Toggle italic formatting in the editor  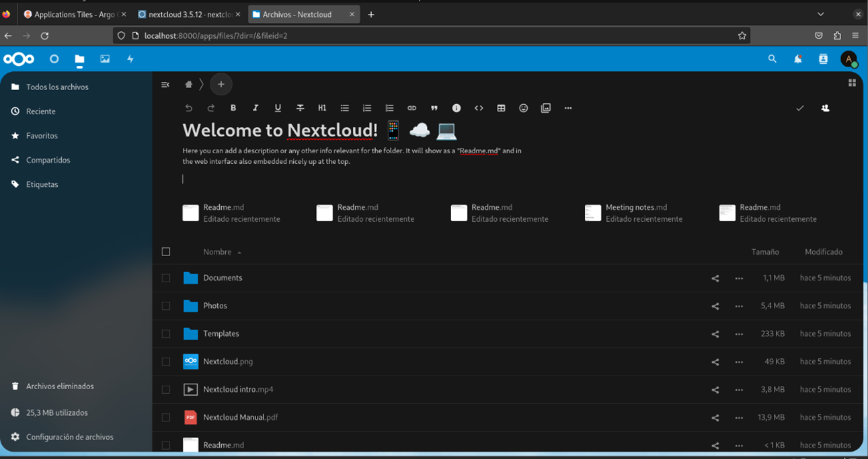(x=255, y=108)
